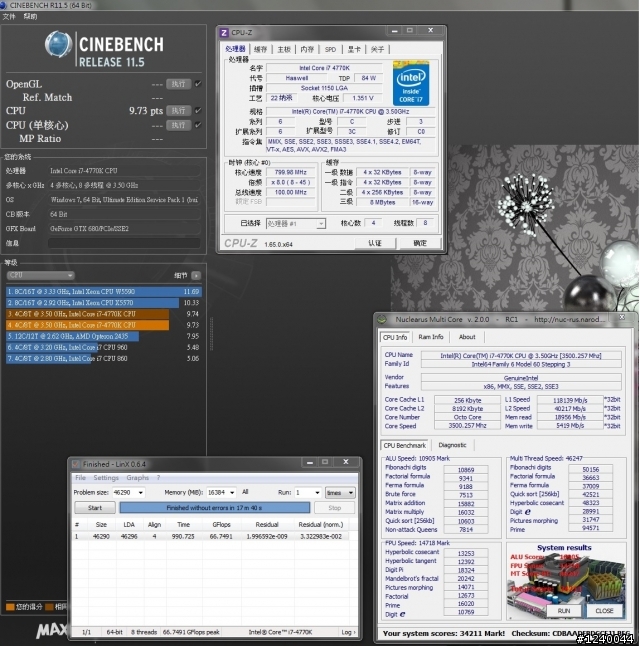This screenshot has width=640, height=647.
Task: Switch to the 内存 tab in CPU-Z
Action: pos(307,50)
